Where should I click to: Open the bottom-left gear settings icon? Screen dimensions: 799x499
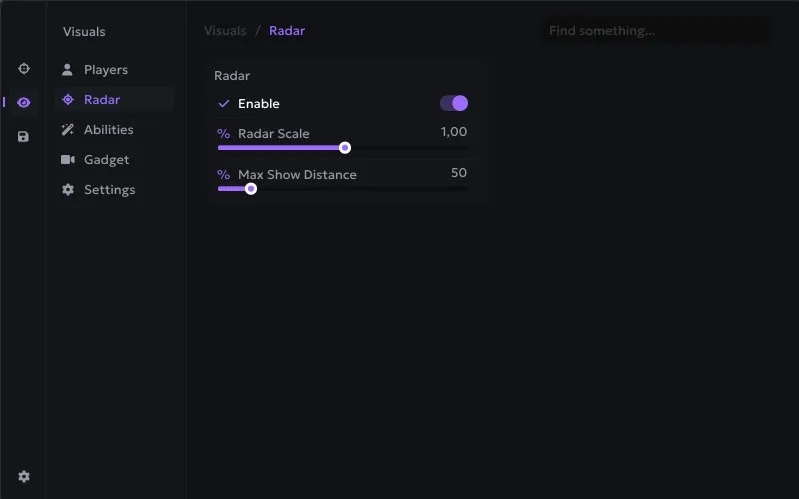point(23,477)
